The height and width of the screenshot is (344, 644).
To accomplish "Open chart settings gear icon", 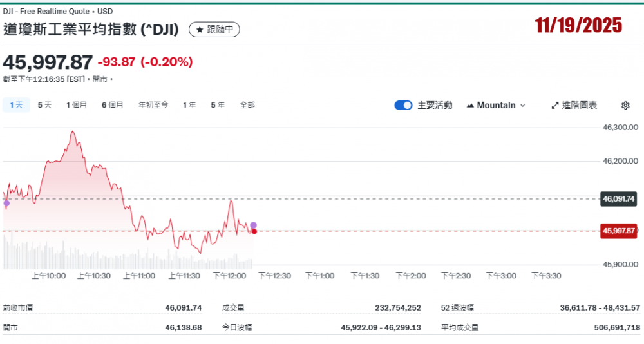I will (x=625, y=105).
